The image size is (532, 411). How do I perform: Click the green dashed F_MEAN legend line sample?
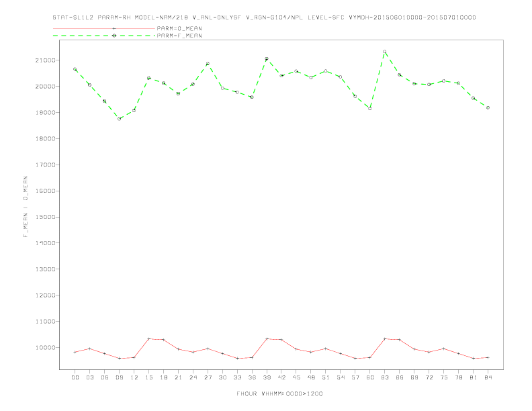coord(104,36)
